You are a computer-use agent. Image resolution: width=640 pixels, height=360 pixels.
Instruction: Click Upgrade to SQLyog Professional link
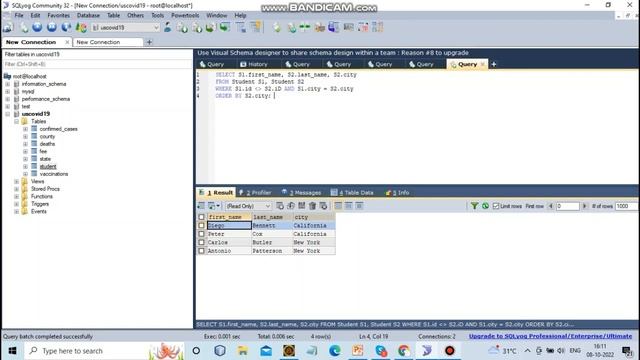(550, 336)
